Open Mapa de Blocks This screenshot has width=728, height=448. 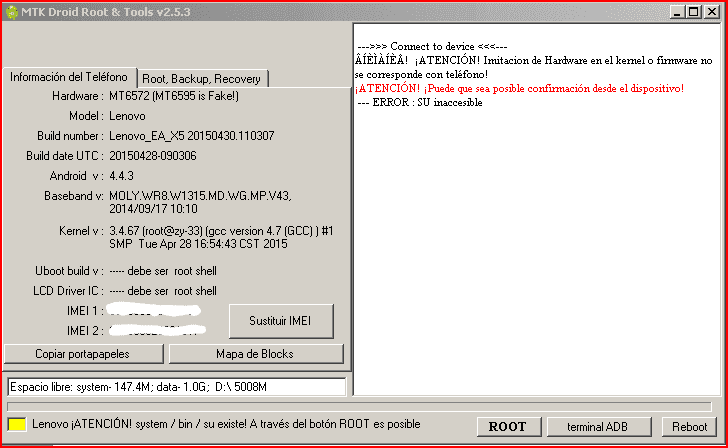(x=255, y=354)
